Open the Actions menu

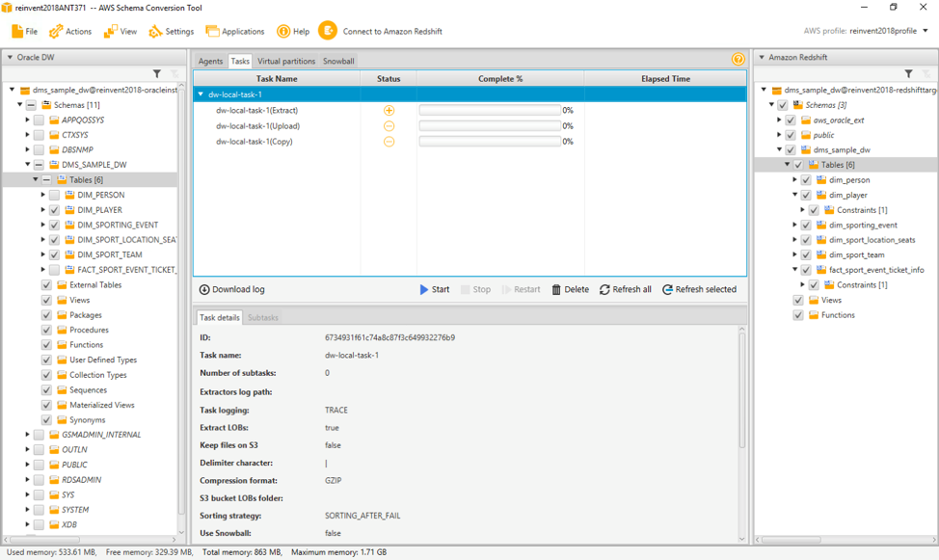[x=70, y=31]
